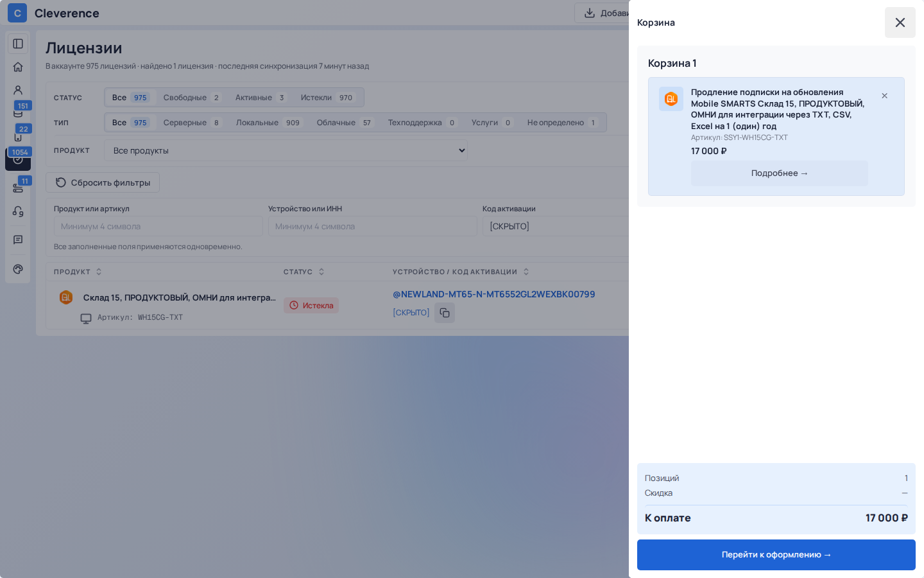Click the Подробнее button in cart
Viewport: 924px width, 578px height.
[x=780, y=173]
